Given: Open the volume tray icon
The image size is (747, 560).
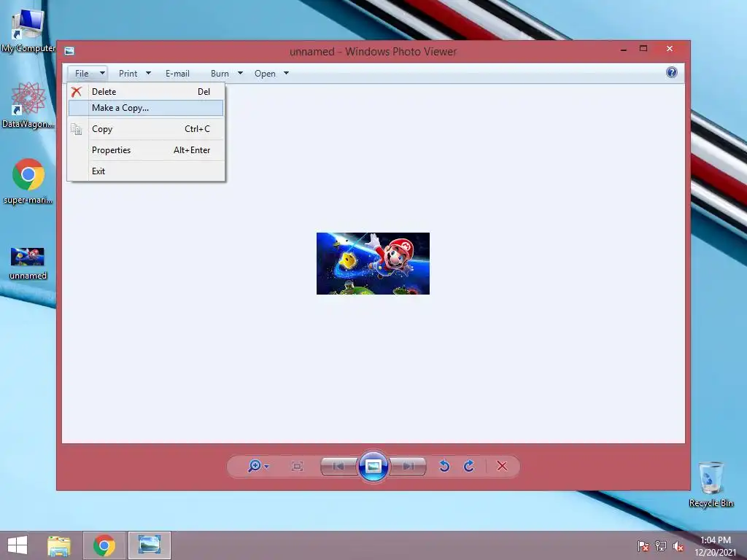Looking at the screenshot, I should 678,545.
